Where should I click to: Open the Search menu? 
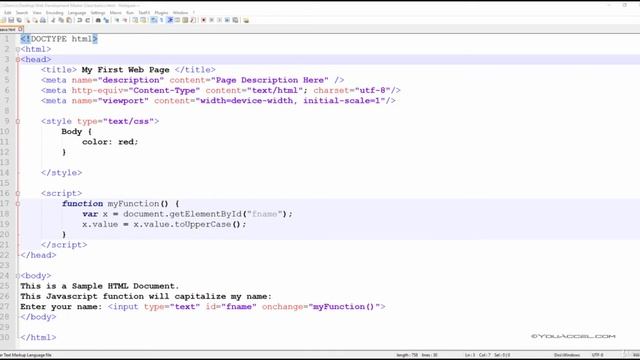coord(22,13)
